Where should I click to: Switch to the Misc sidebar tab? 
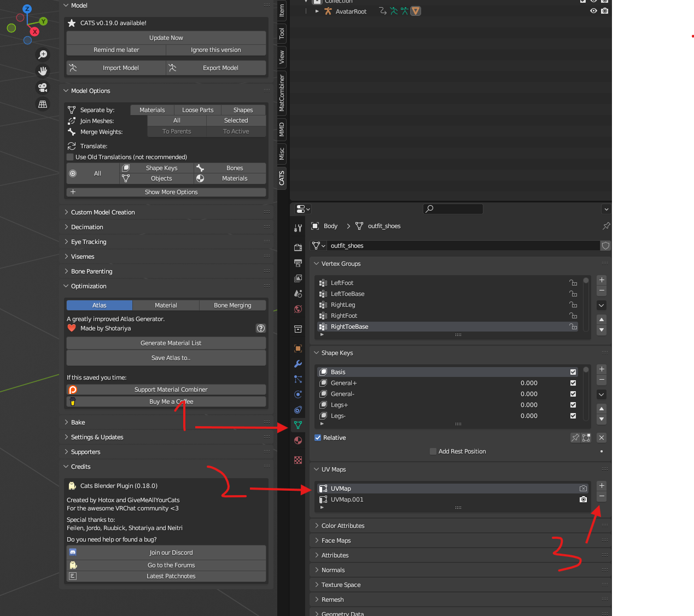coord(282,154)
